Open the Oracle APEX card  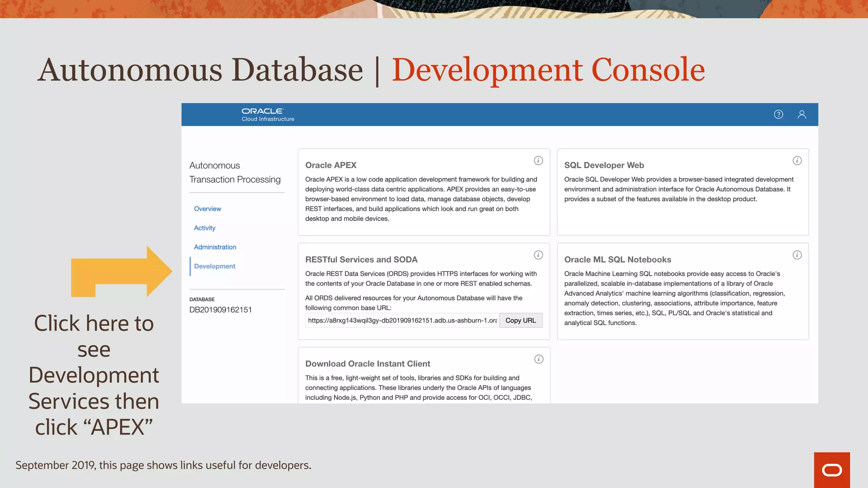tap(331, 165)
